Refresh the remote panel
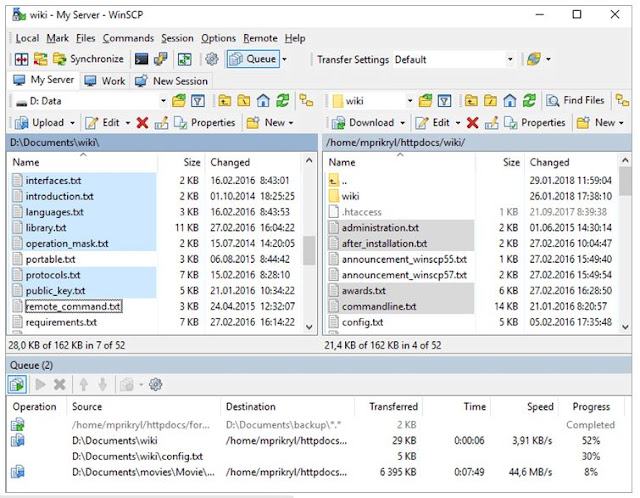 coord(529,100)
